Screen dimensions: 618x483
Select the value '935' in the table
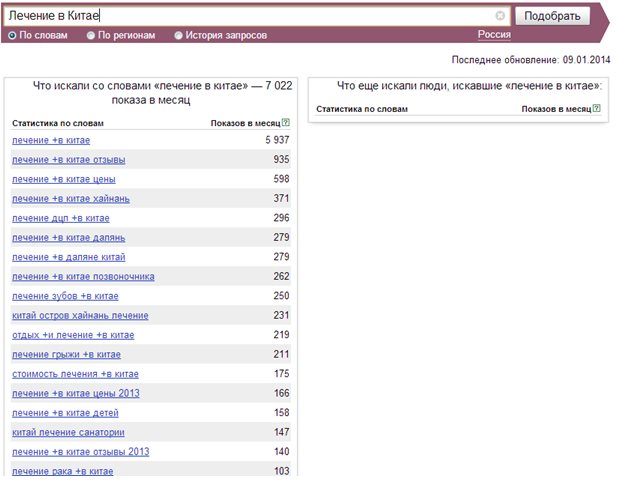281,159
